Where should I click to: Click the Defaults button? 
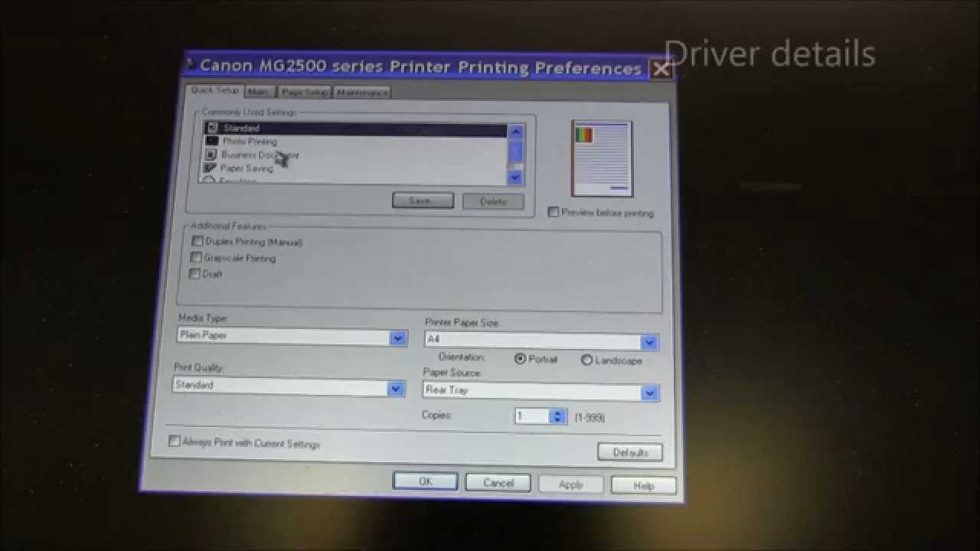click(x=630, y=452)
